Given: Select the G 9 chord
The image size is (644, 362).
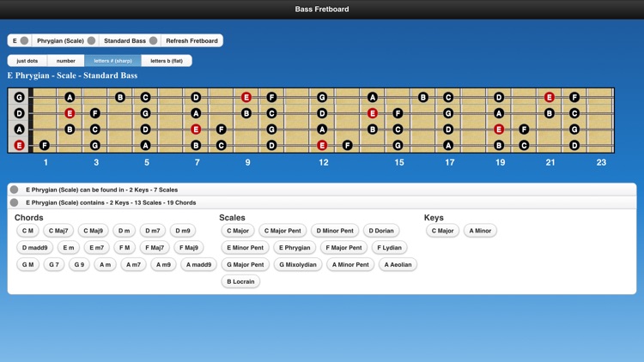Looking at the screenshot, I should tap(79, 265).
